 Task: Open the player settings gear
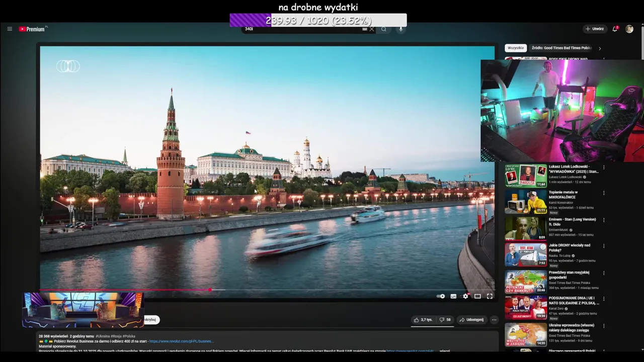tap(465, 296)
